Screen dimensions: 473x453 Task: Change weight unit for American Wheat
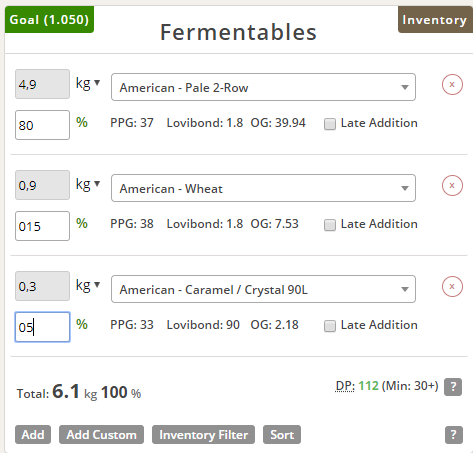[x=88, y=184]
